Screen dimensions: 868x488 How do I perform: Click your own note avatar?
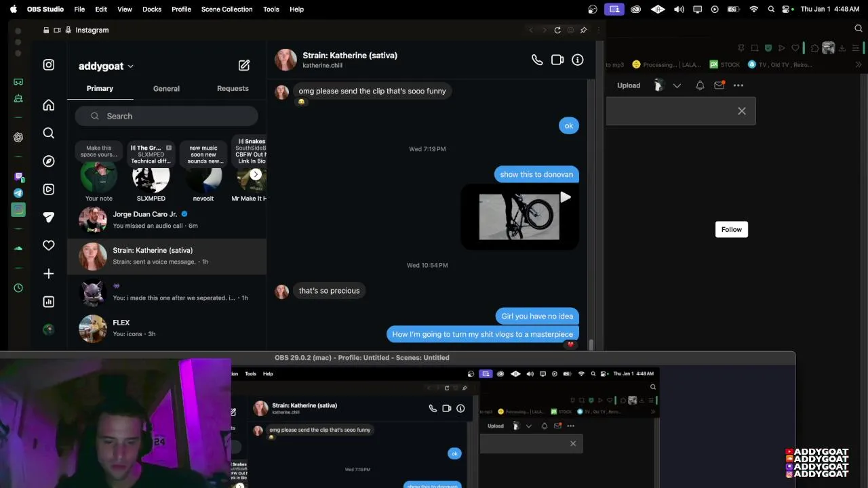click(x=99, y=179)
